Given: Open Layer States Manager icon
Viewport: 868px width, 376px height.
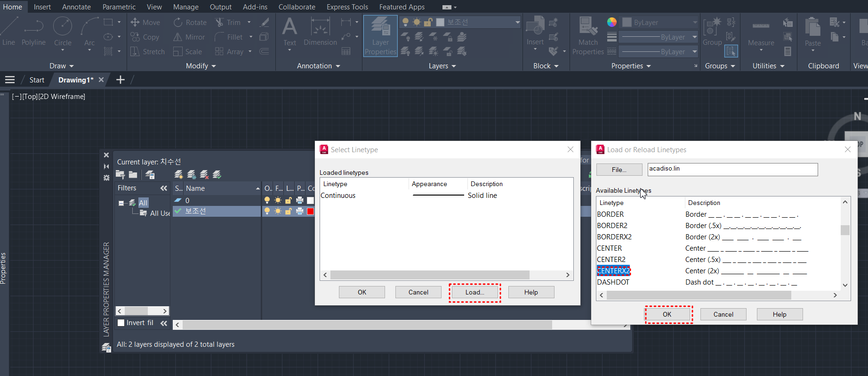Looking at the screenshot, I should [x=150, y=175].
